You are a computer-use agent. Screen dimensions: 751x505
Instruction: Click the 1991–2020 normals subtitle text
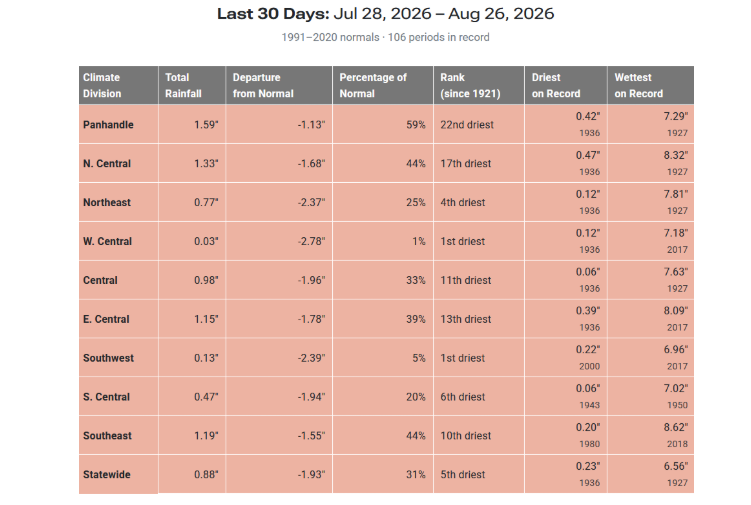(x=330, y=37)
